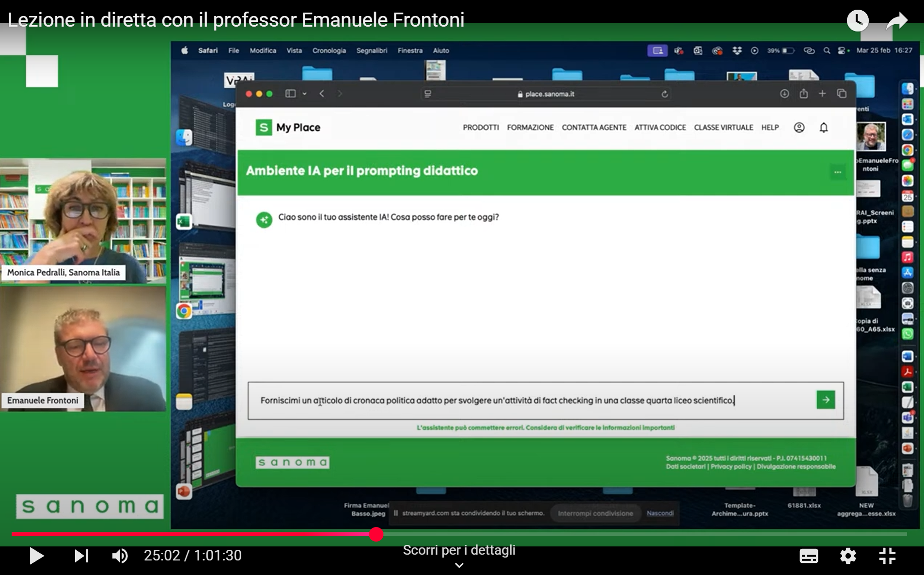
Task: Click the purple screen sharing menu bar icon
Action: tap(657, 50)
